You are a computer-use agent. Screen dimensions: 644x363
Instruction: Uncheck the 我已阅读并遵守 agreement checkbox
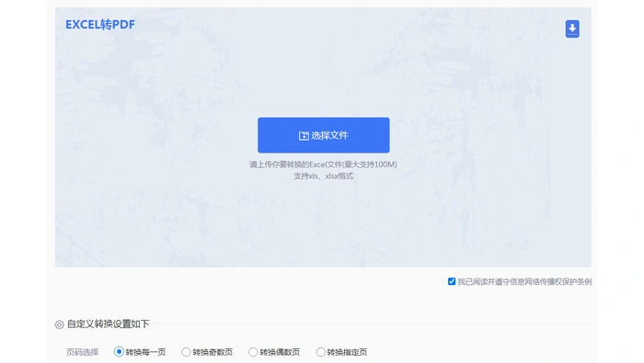click(452, 281)
